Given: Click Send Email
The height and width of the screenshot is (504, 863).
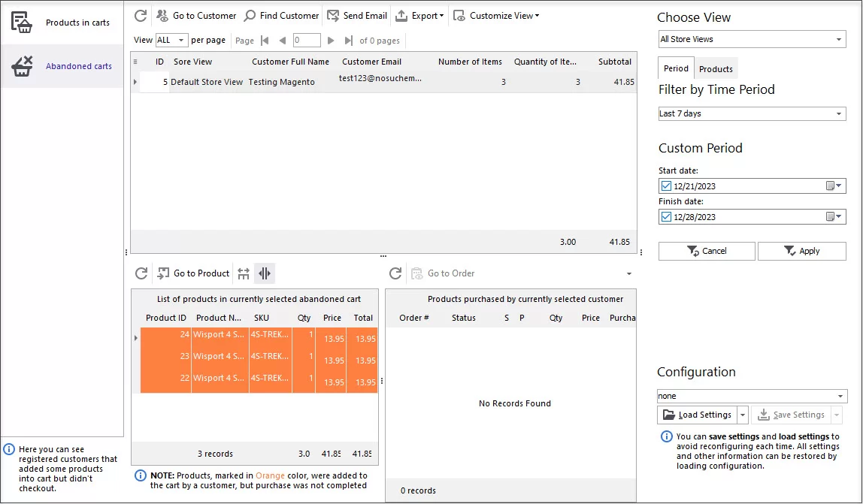Looking at the screenshot, I should tap(357, 16).
